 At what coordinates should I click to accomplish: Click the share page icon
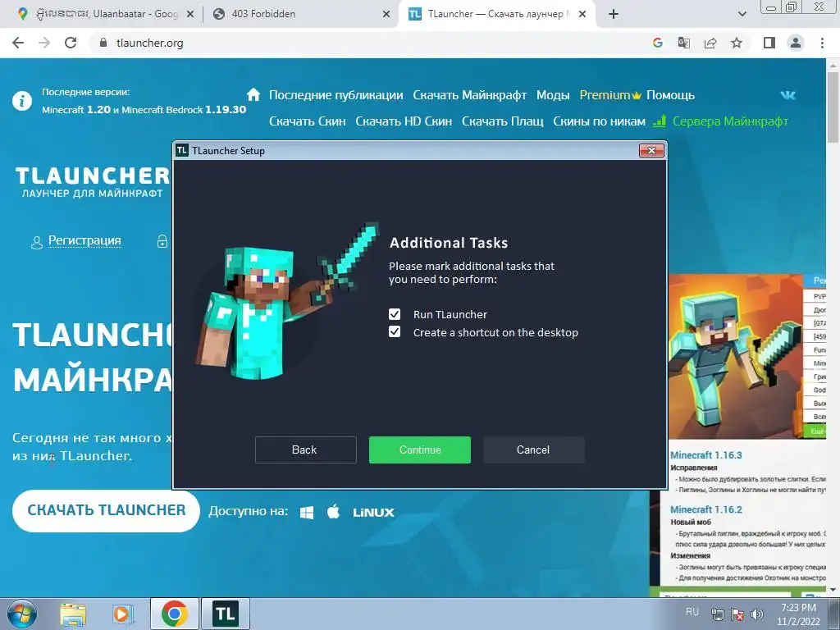(x=710, y=43)
